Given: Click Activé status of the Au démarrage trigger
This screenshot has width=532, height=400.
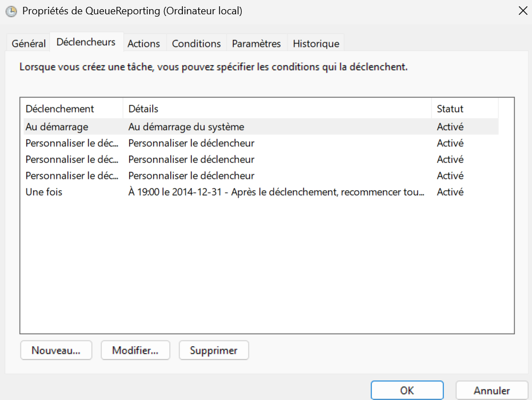Looking at the screenshot, I should point(450,127).
